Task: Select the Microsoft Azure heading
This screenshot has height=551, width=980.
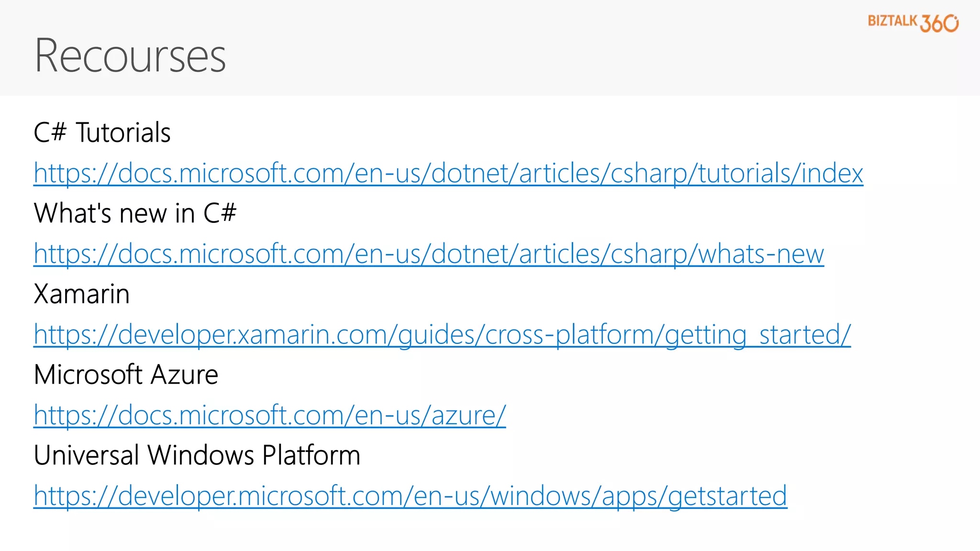Action: pyautogui.click(x=126, y=375)
